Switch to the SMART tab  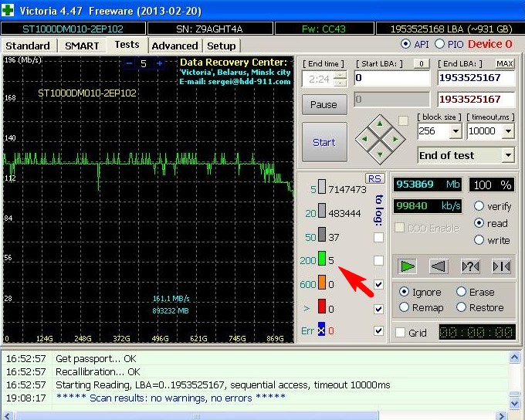pos(82,46)
